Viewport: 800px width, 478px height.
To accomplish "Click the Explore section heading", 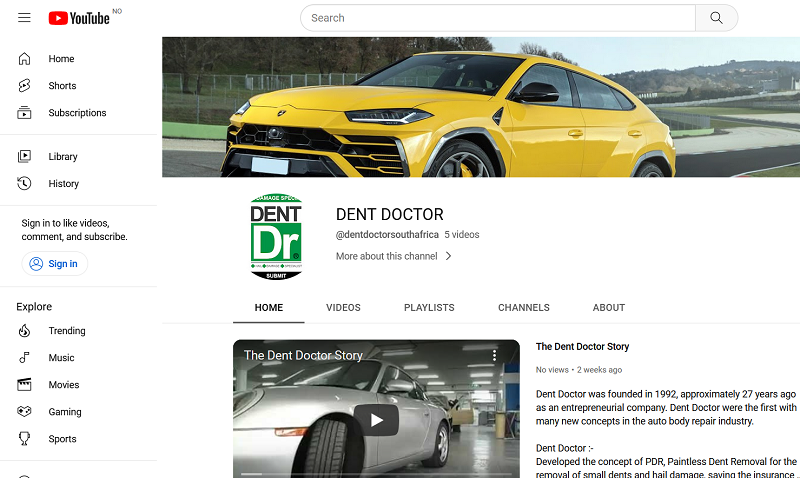I will (34, 307).
